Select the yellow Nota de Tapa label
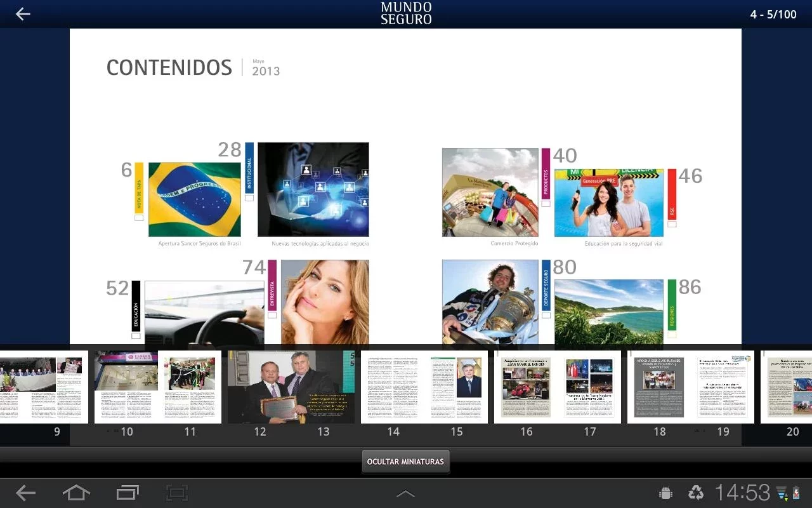The height and width of the screenshot is (508, 812). pyautogui.click(x=139, y=187)
